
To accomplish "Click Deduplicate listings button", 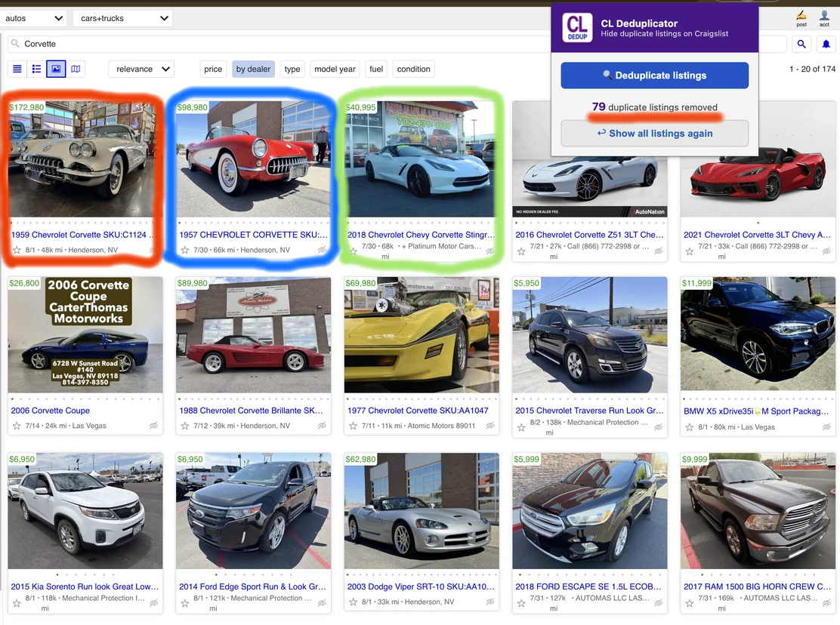I will (x=655, y=75).
